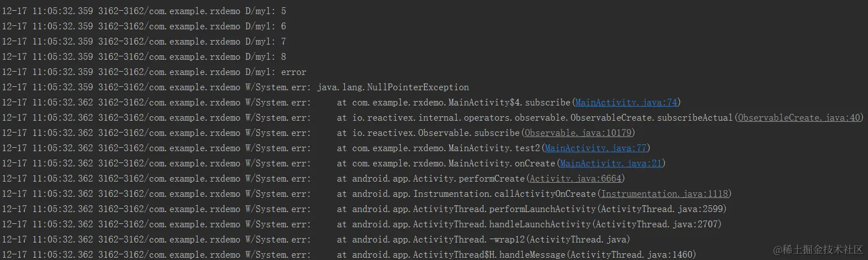Click the ActivityThread.performLaunchActivity frame text
Screen dimensions: 868x260
pyautogui.click(x=475, y=209)
